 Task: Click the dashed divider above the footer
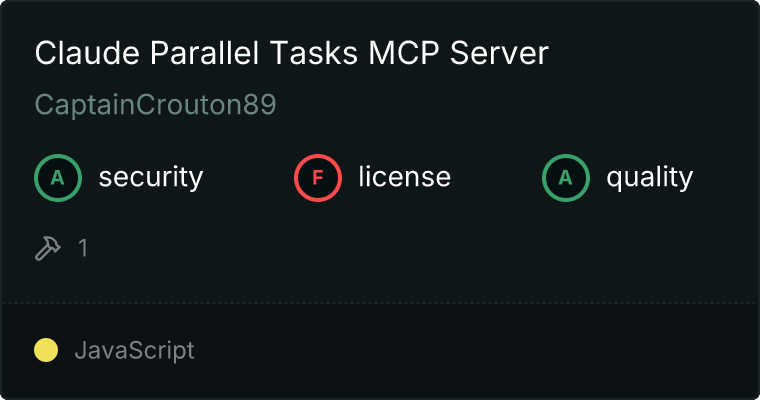380,303
